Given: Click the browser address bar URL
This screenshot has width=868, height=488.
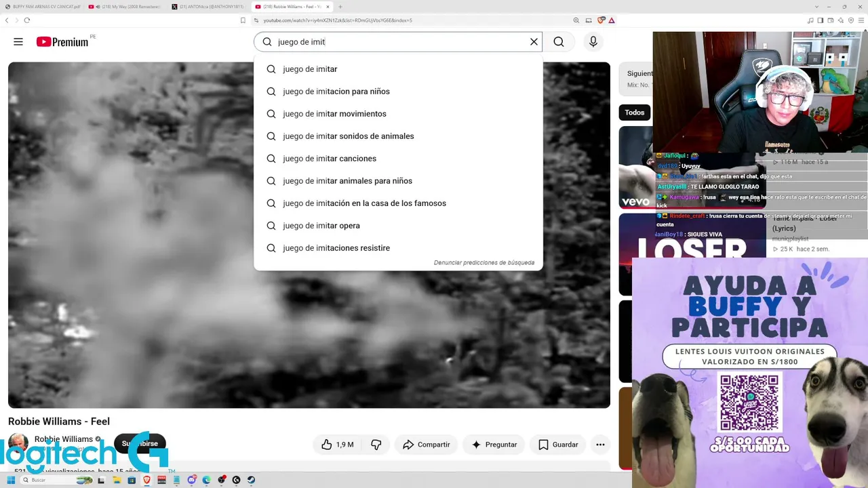Looking at the screenshot, I should pos(338,20).
